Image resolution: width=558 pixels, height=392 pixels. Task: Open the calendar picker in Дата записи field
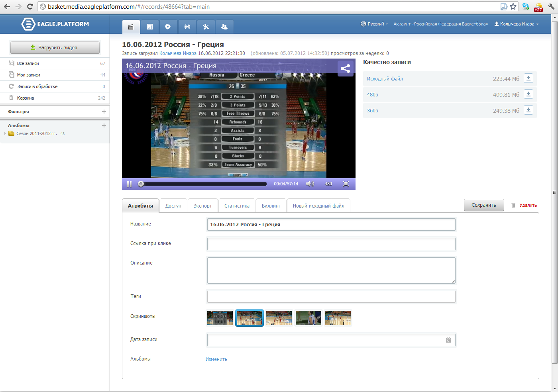pyautogui.click(x=448, y=340)
